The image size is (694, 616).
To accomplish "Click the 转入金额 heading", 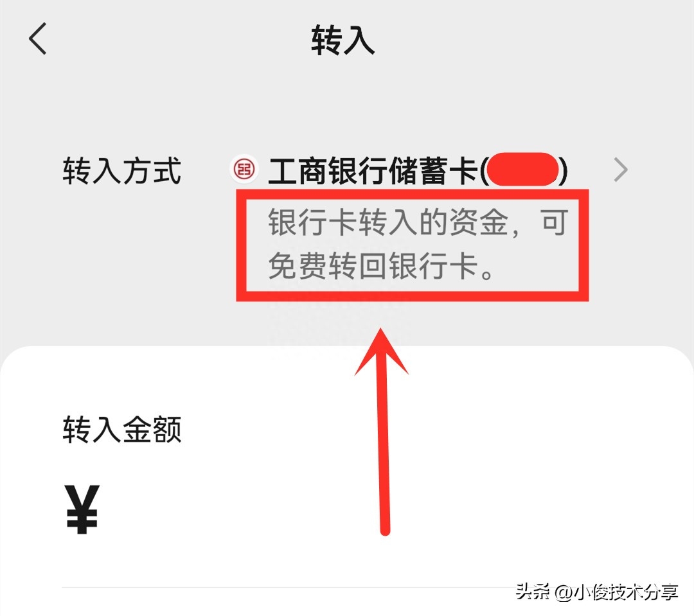I will [122, 429].
